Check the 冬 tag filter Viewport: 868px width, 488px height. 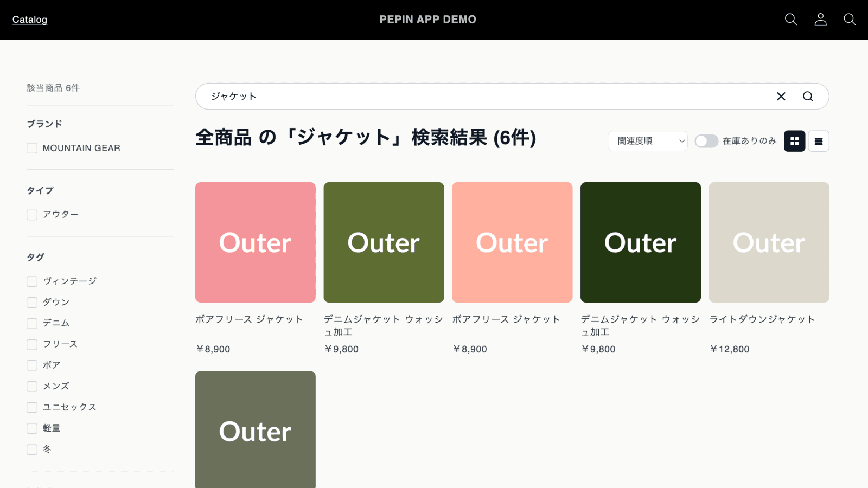(32, 450)
